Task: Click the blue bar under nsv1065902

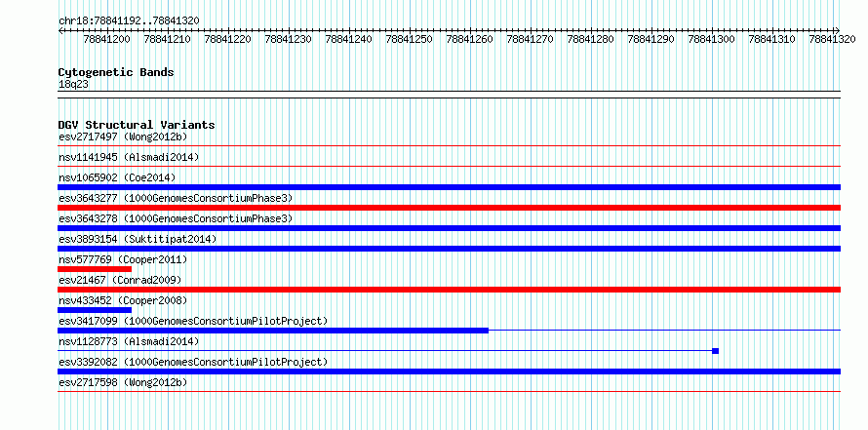Action: [x=449, y=187]
